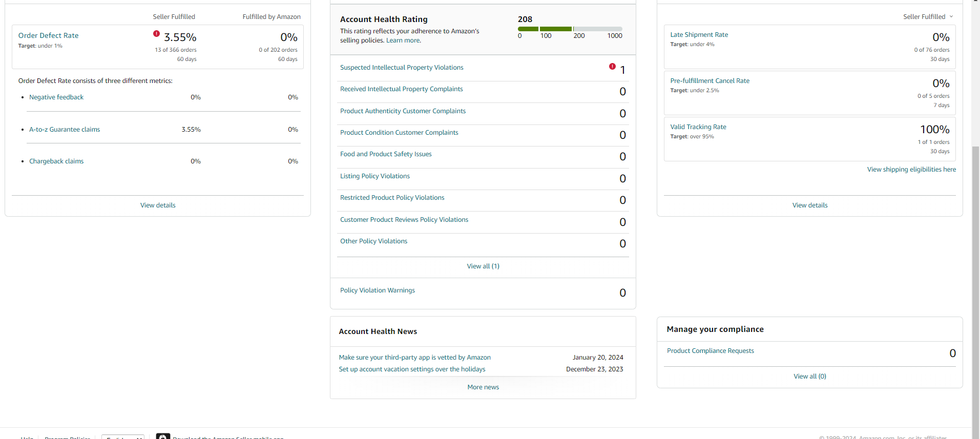Screen dimensions: 980x439
Task: Click the Account Health Rating score bar
Action: point(570,29)
